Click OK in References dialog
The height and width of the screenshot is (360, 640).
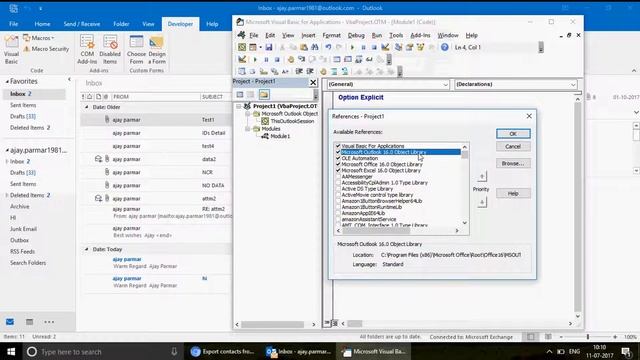tap(513, 133)
